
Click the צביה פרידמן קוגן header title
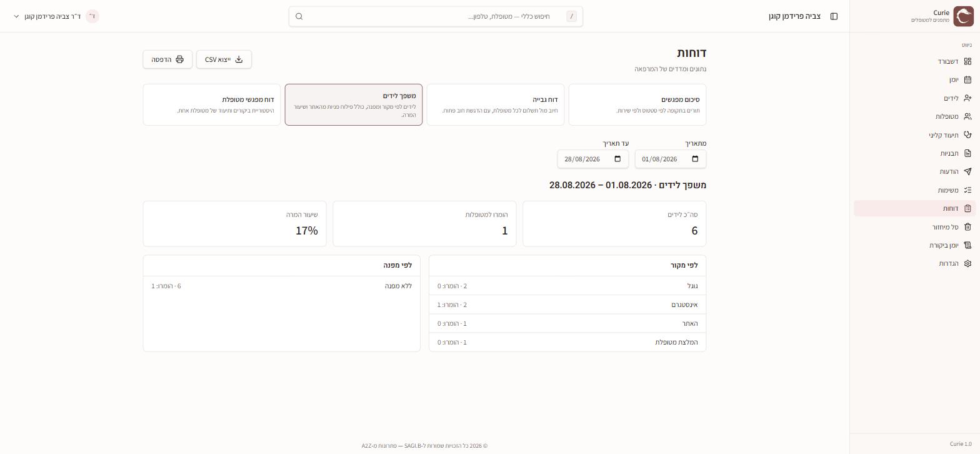click(794, 16)
